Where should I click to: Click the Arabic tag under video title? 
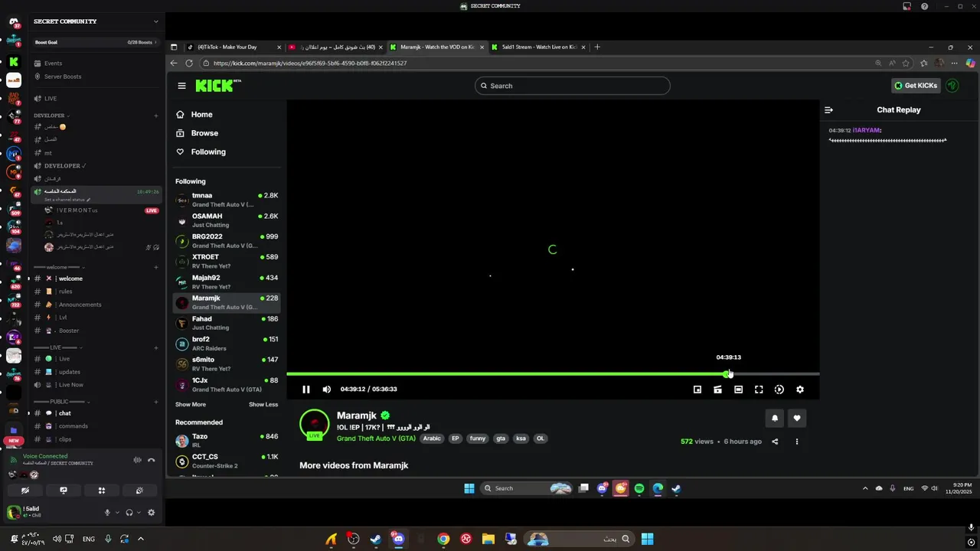point(432,439)
